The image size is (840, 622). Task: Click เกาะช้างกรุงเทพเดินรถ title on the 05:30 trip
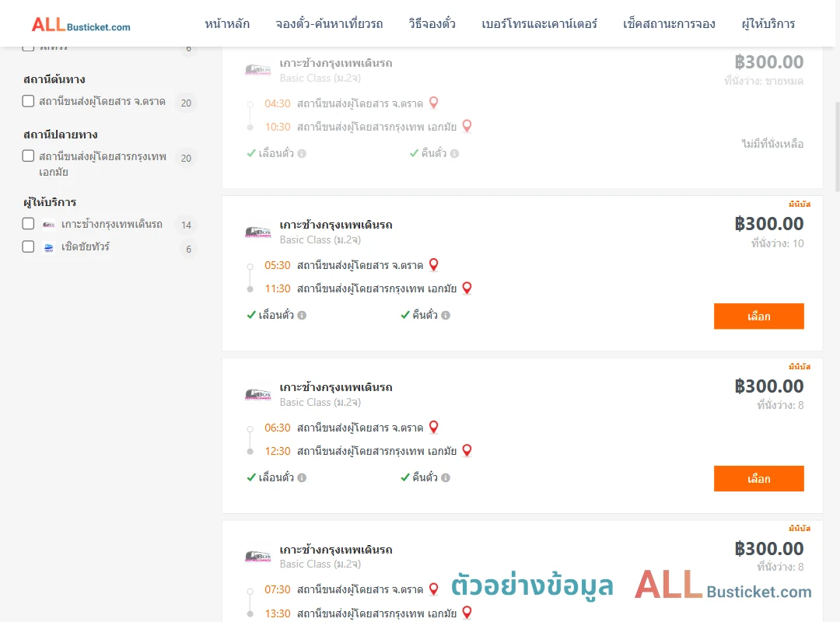tap(336, 225)
